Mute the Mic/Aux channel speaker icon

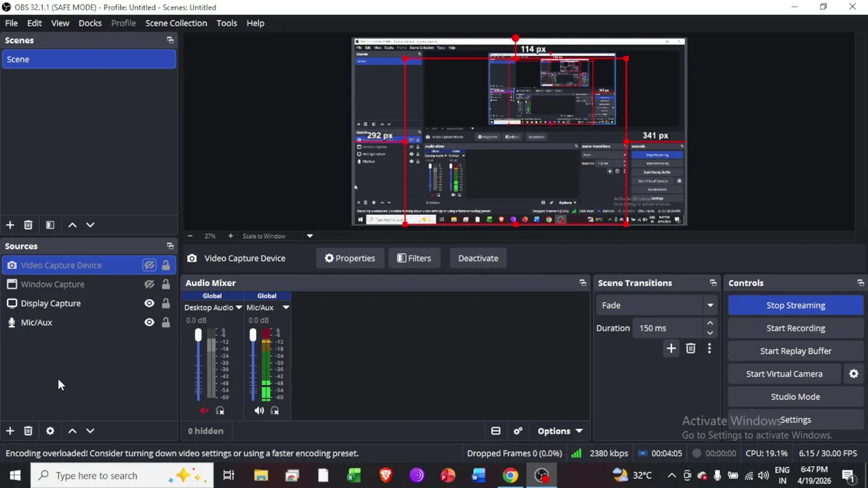tap(259, 411)
